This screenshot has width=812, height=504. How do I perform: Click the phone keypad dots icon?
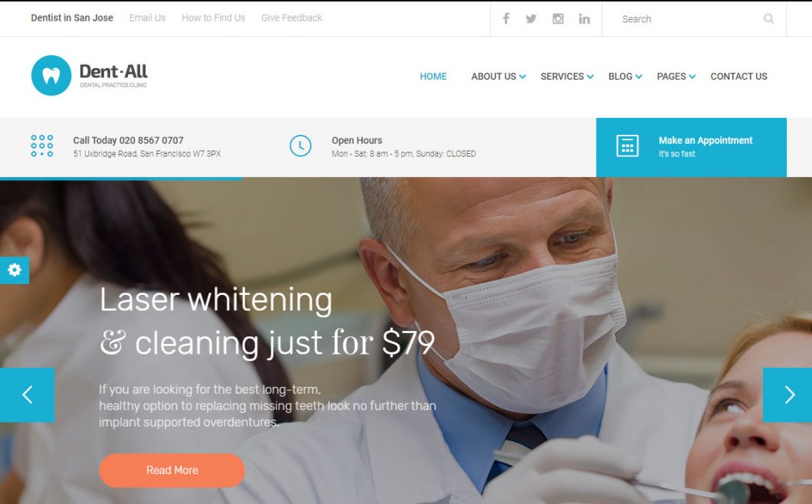[42, 146]
